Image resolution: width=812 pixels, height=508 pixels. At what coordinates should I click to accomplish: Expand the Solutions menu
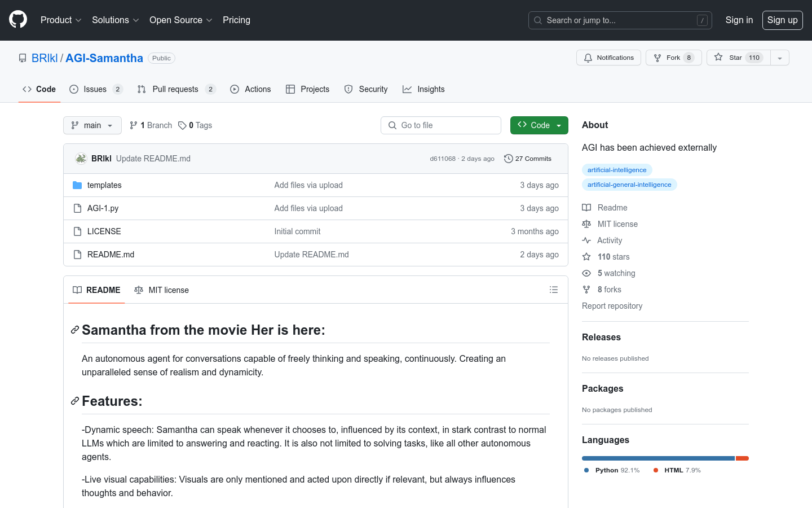click(x=115, y=20)
